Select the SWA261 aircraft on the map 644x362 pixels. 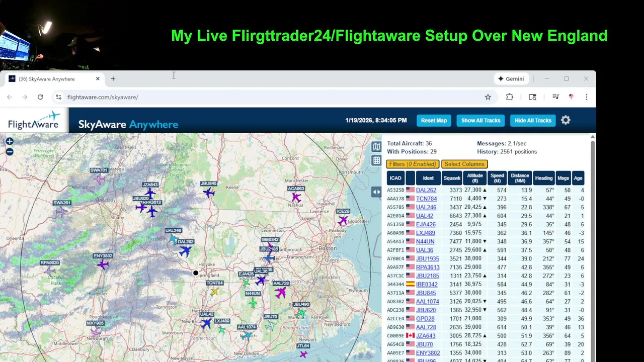point(61,211)
